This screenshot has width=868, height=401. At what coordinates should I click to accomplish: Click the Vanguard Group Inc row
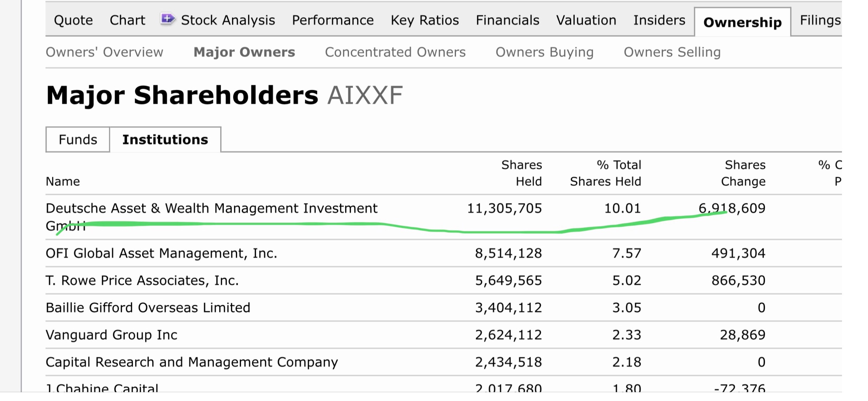[x=111, y=335]
